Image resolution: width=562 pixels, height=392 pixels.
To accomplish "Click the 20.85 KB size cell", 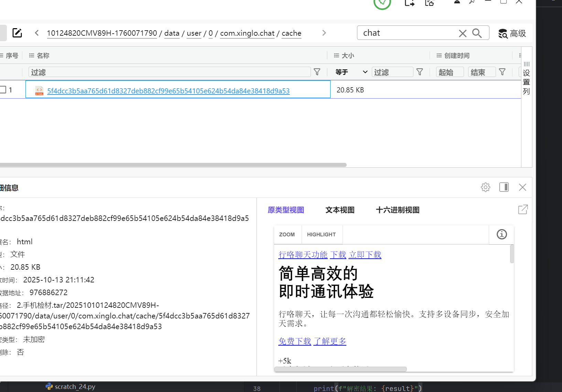I will (350, 90).
